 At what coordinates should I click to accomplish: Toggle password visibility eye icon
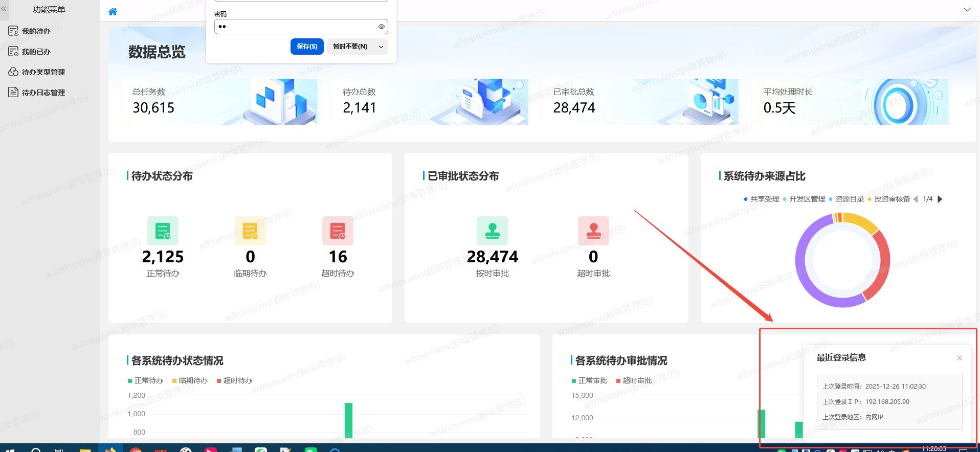click(x=381, y=27)
